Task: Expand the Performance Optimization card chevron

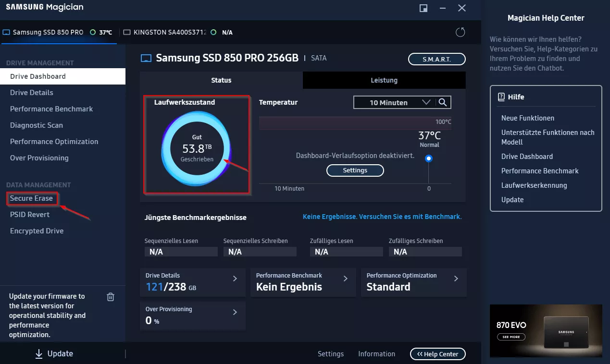Action: coord(456,279)
